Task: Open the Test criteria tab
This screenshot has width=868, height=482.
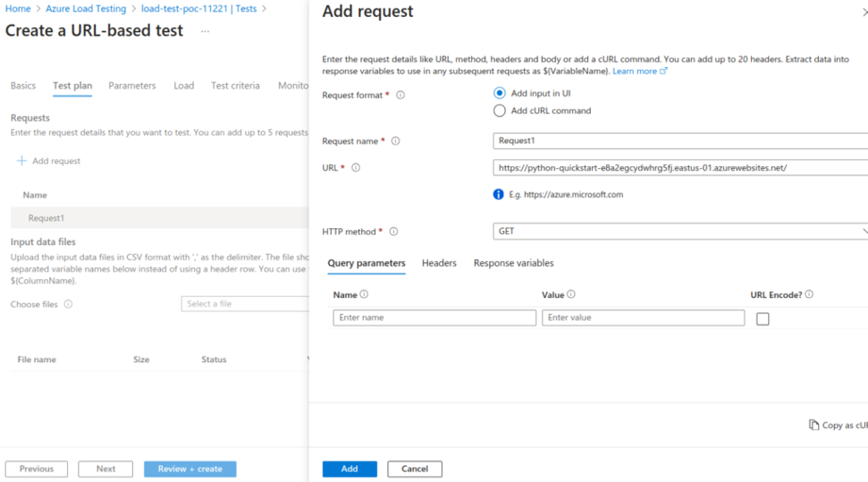Action: [x=236, y=85]
